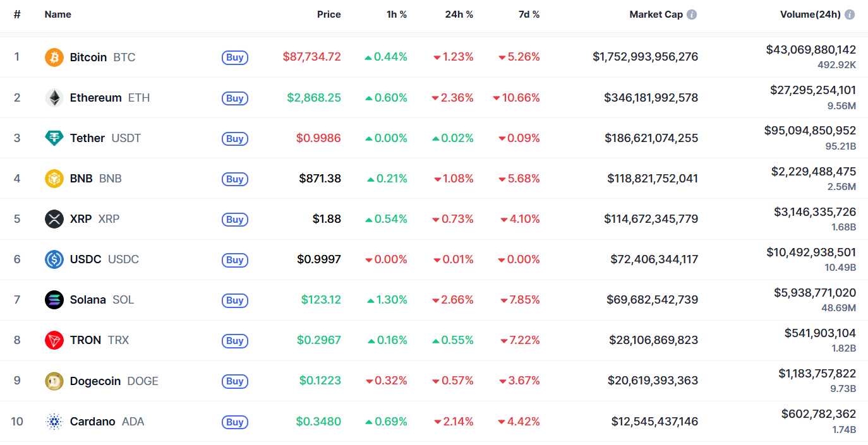Sort by the 24h % header
Screen dimensions: 868x445
pos(459,15)
